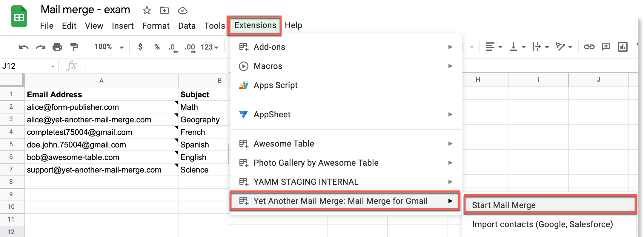Click the Undo icon
Image resolution: width=644 pixels, height=237 pixels.
pyautogui.click(x=24, y=47)
